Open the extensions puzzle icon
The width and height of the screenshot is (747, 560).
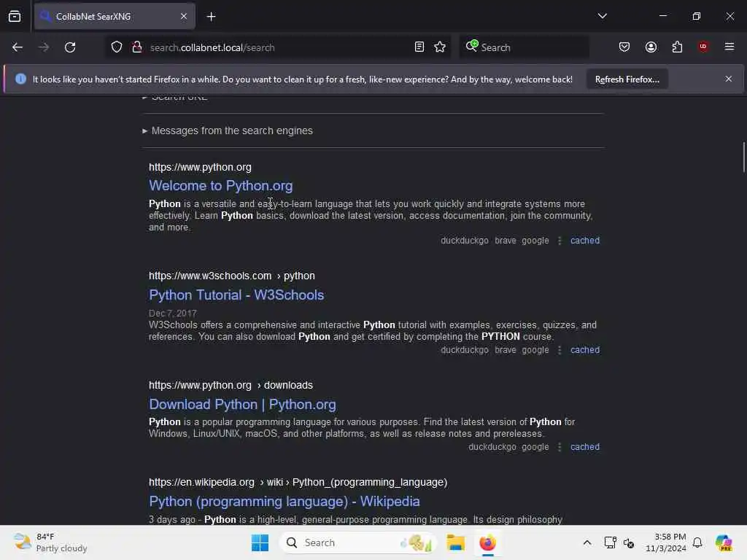pyautogui.click(x=677, y=47)
